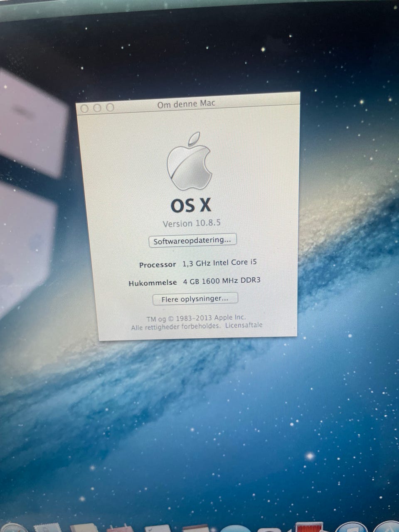This screenshot has width=399, height=532.
Task: Click the Flere oplysninger button
Action: point(195,299)
